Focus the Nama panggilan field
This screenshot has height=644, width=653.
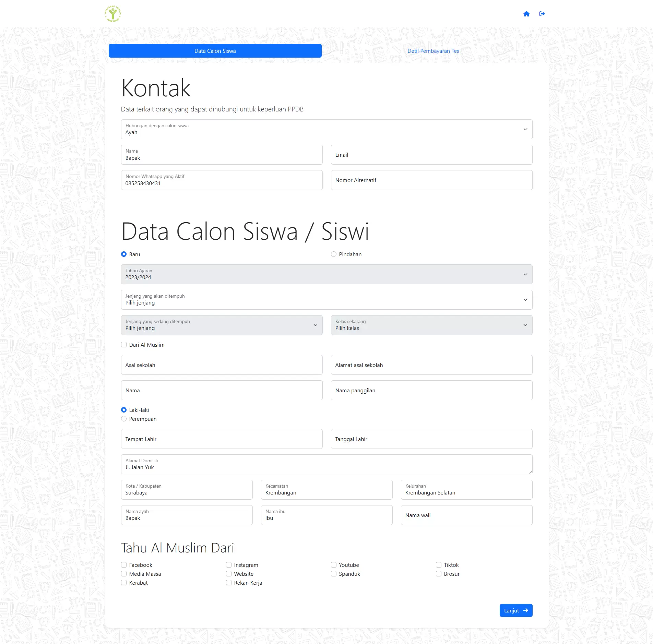click(431, 390)
